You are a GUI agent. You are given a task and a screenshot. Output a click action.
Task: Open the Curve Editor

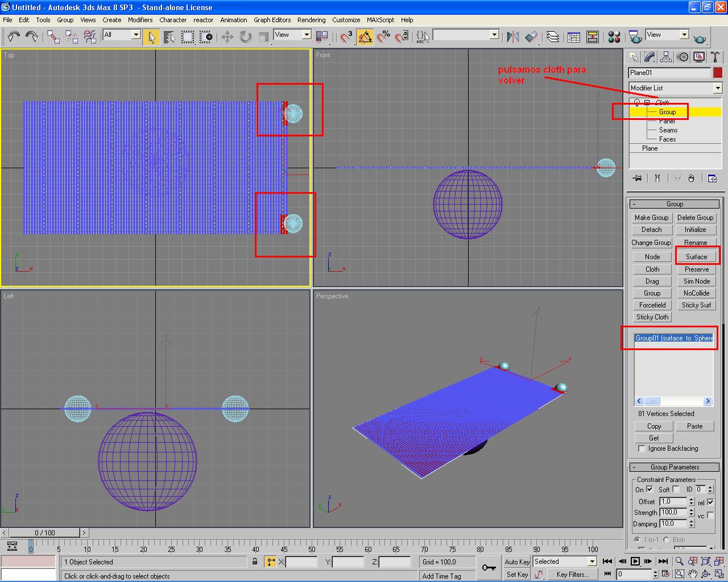tap(574, 37)
